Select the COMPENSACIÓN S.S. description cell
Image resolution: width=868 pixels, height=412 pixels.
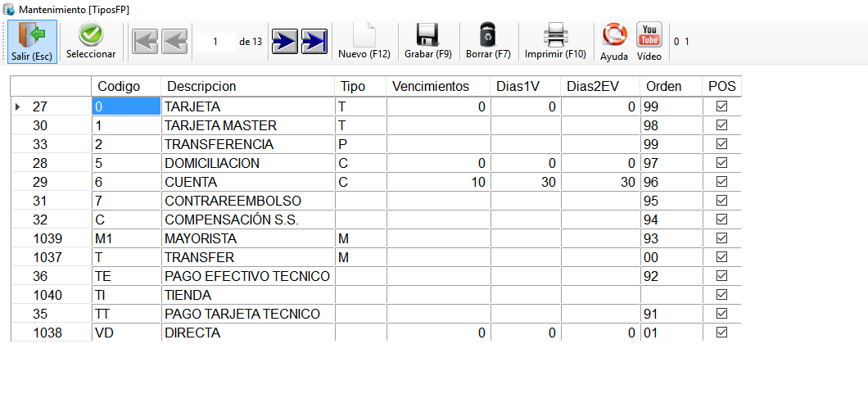point(248,220)
